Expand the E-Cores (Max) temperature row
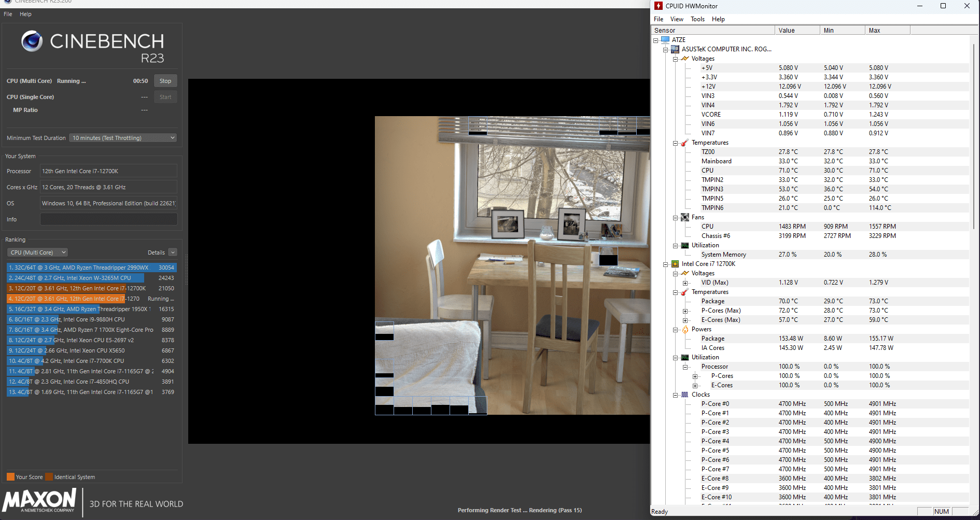 pos(685,320)
